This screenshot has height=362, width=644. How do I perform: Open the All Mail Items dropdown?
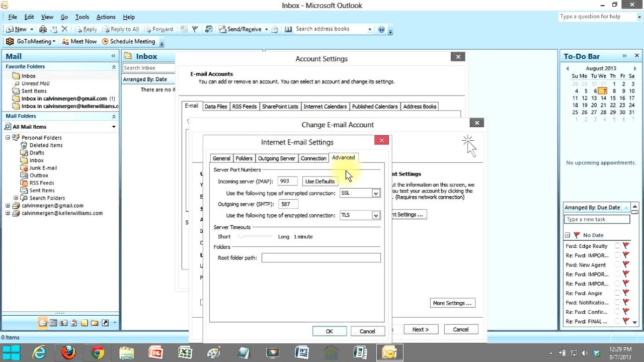pyautogui.click(x=114, y=127)
